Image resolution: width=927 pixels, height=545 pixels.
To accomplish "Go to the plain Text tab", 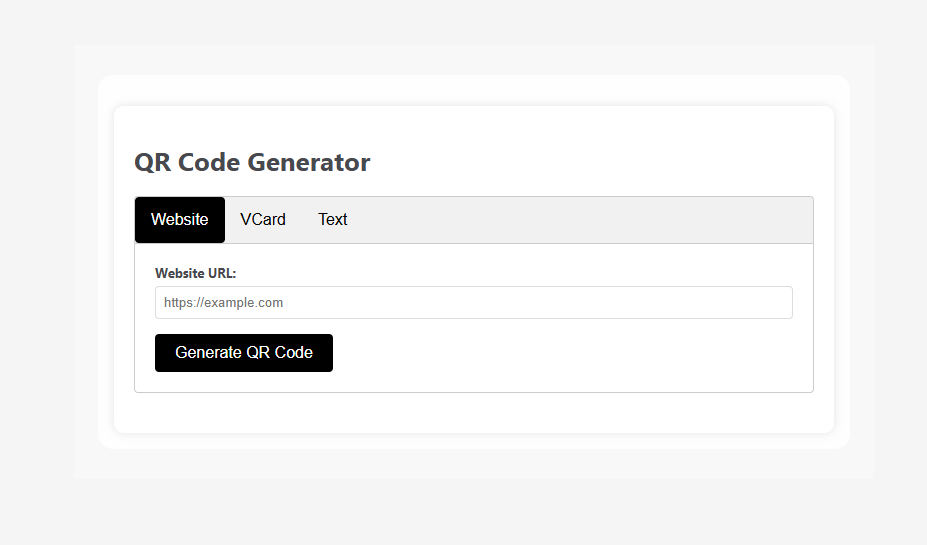I will [x=333, y=220].
